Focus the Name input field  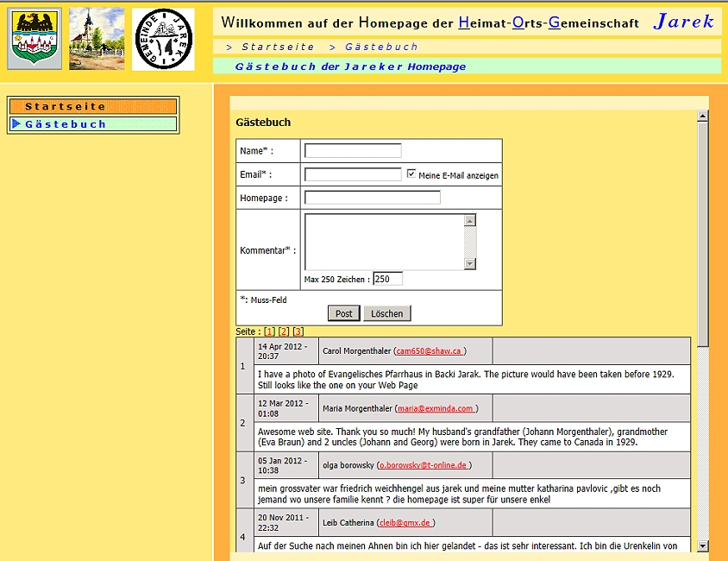pos(353,150)
